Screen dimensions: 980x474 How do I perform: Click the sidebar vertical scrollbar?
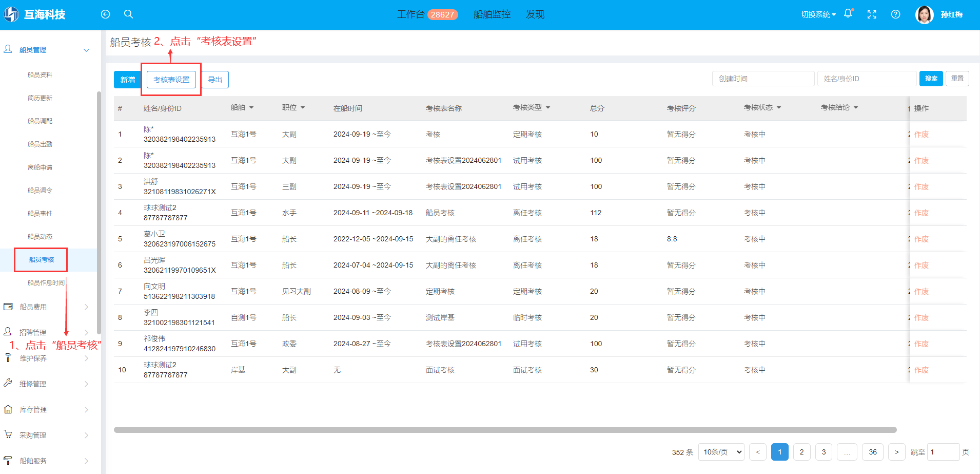pos(99,213)
